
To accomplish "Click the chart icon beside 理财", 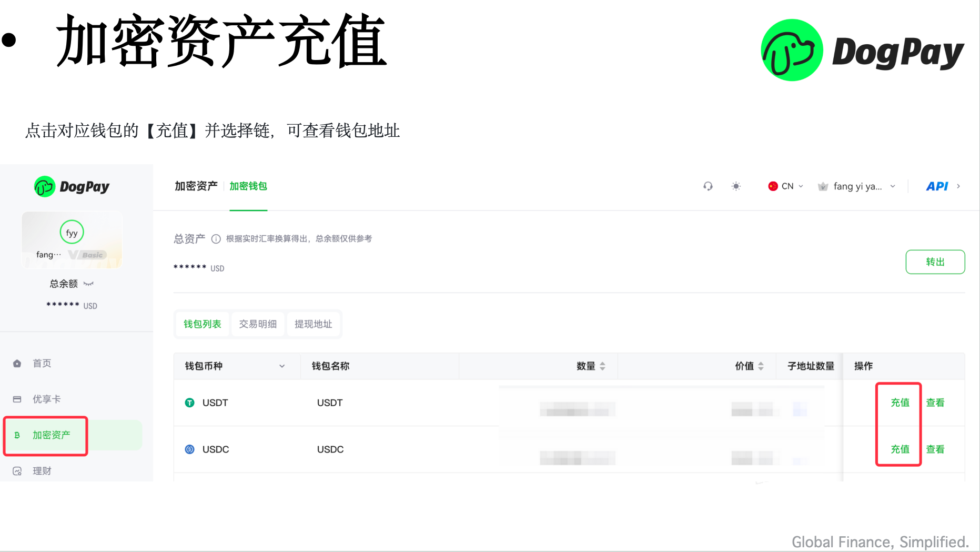I will pos(17,471).
